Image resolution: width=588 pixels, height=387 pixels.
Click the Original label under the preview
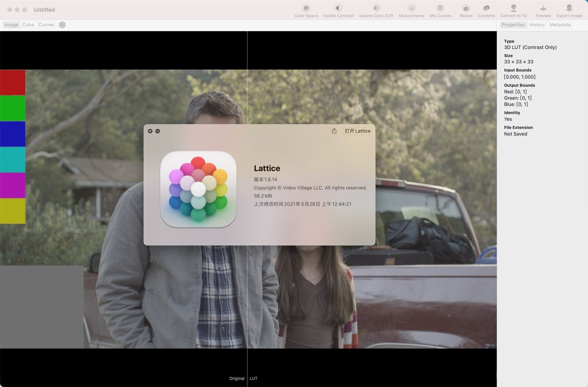(237, 378)
